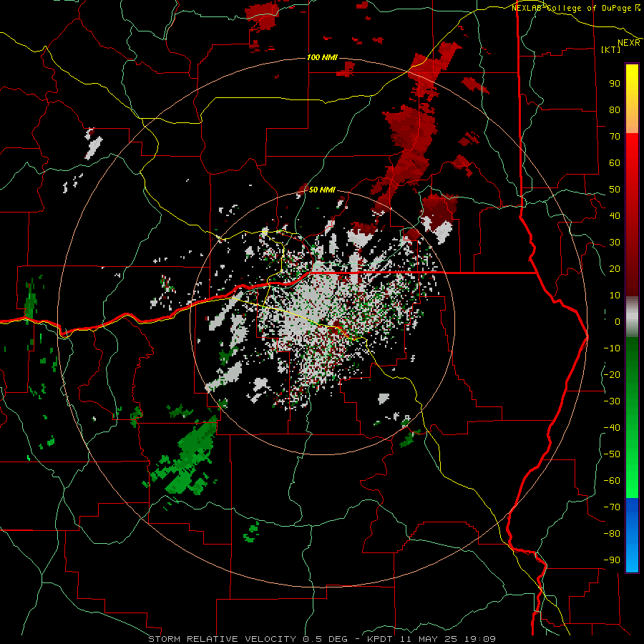Click the -10 knot scale label
This screenshot has height=644, width=644.
click(x=612, y=348)
